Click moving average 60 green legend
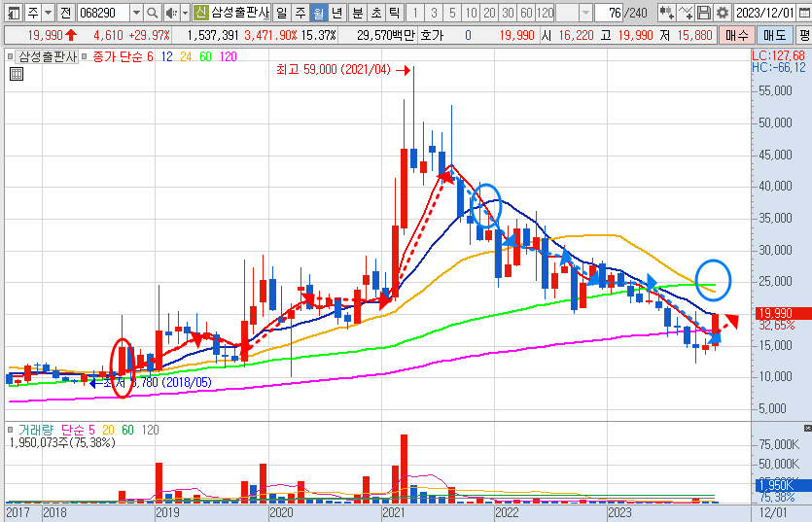This screenshot has height=522, width=812. point(205,56)
